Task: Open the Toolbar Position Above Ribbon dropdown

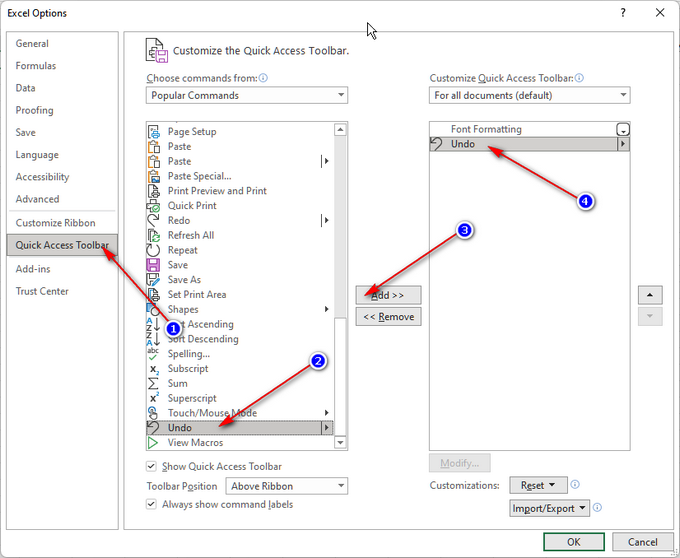Action: coord(287,486)
